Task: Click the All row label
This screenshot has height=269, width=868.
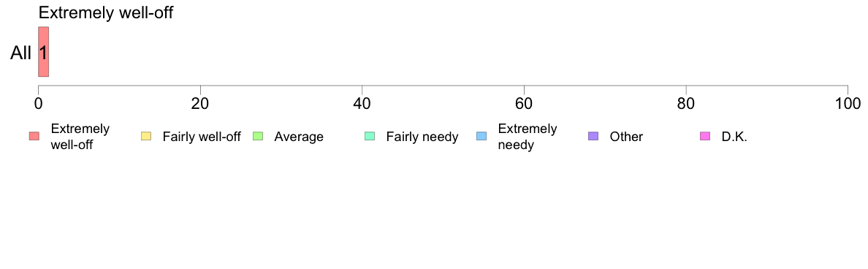Action: tap(21, 53)
